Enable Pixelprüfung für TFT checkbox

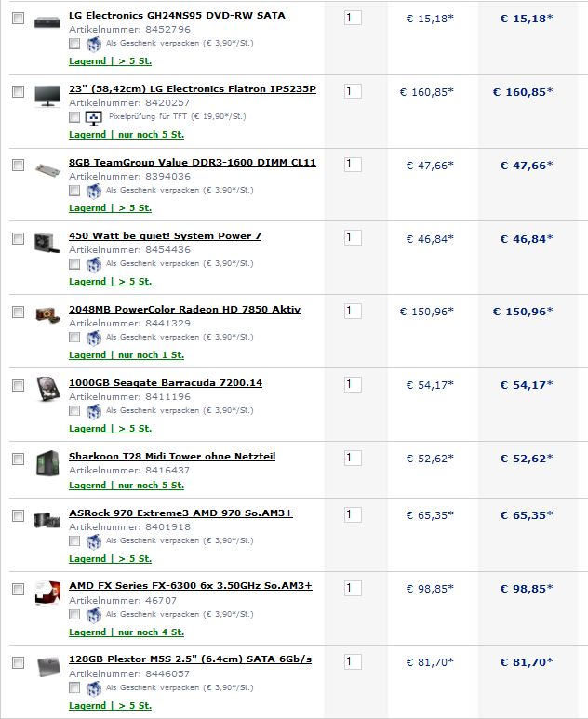(x=74, y=117)
